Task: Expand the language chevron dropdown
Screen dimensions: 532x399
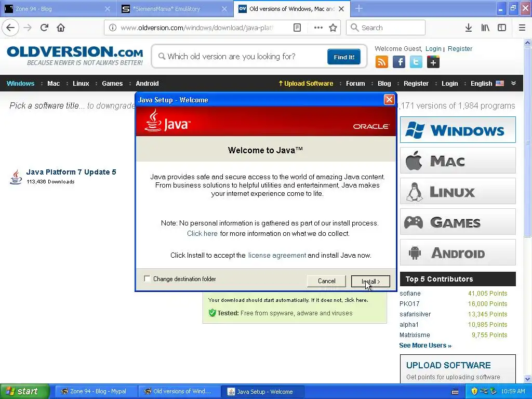Action: coord(514,83)
